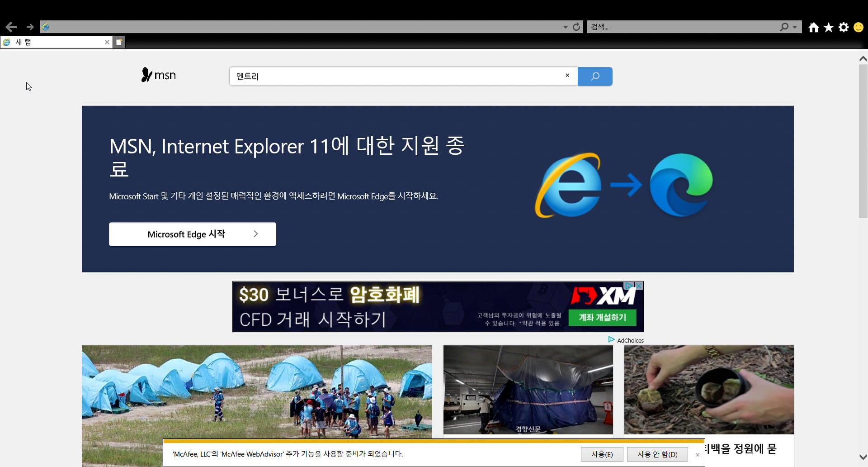Viewport: 868px width, 467px height.
Task: Open a new browser tab
Action: [119, 42]
